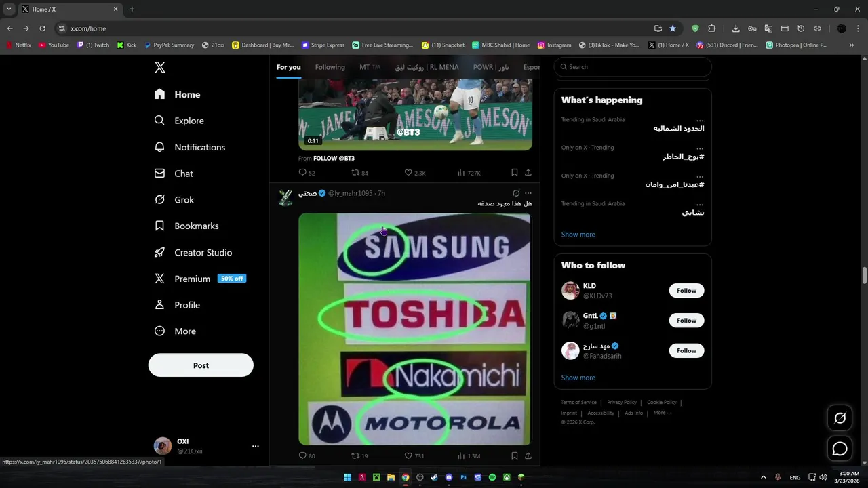Share the BT3 video post

(528, 173)
